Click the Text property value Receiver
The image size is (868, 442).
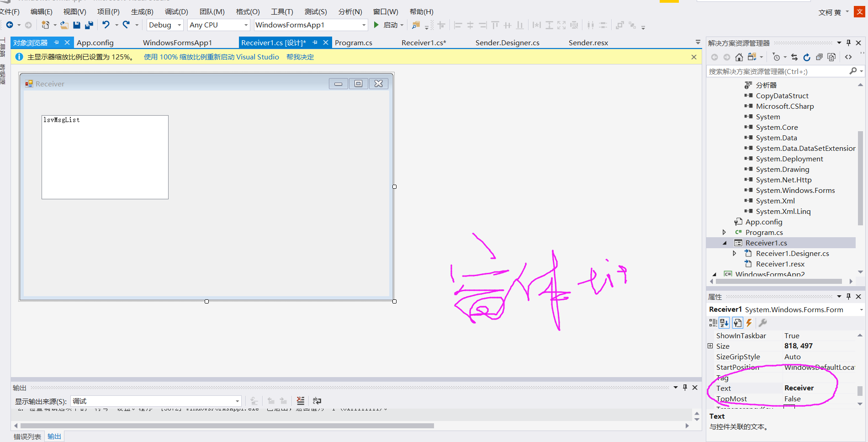799,388
